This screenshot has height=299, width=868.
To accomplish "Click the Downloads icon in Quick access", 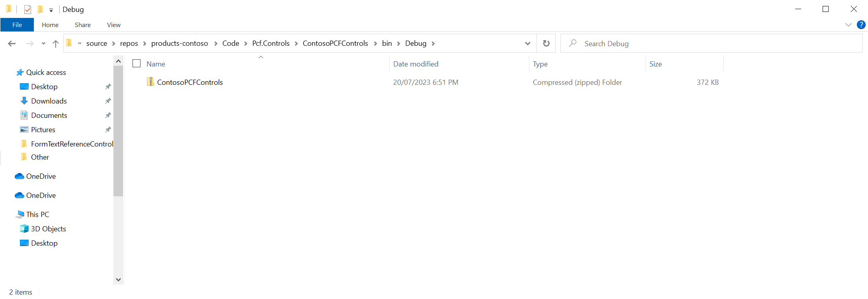I will click(24, 101).
